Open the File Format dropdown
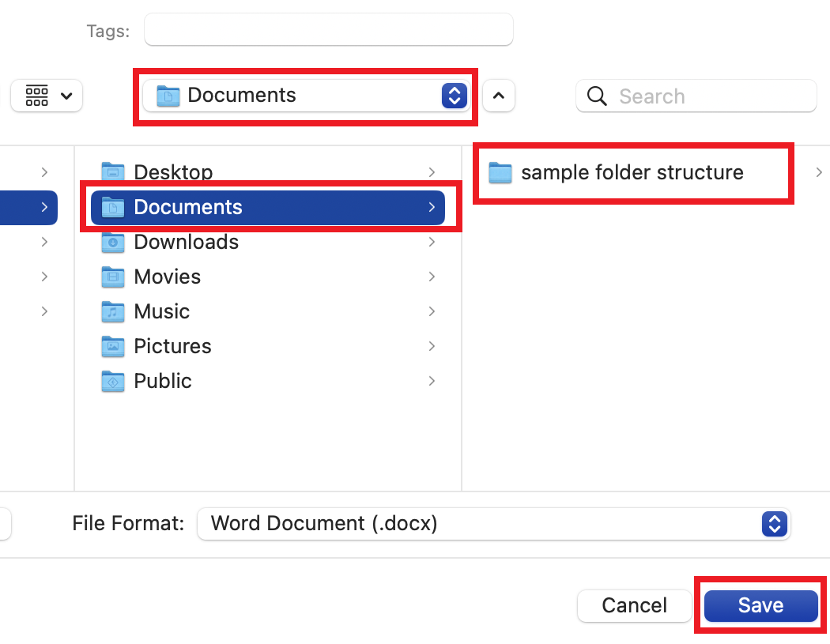830x644 pixels. click(493, 524)
